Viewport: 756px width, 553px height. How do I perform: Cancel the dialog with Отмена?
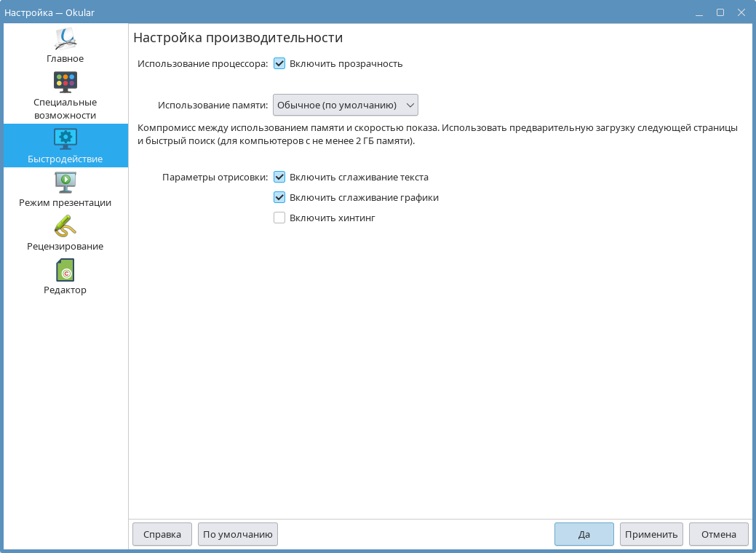718,534
